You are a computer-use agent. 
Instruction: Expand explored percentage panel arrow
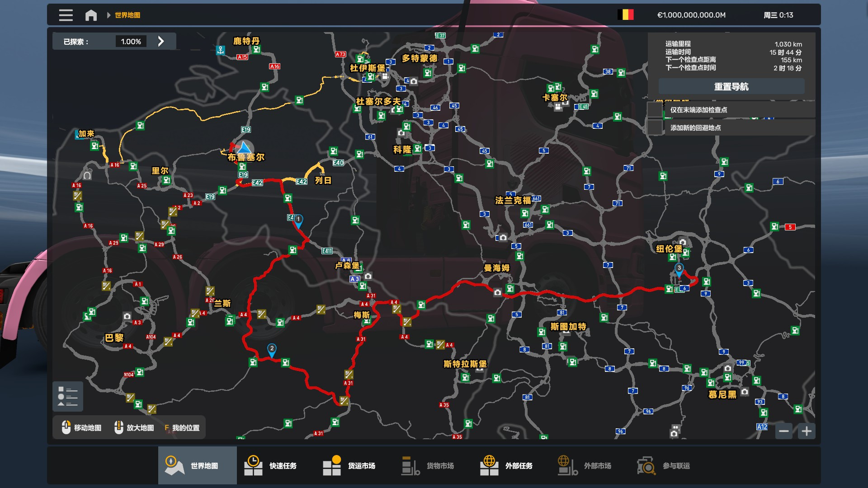[x=161, y=42]
